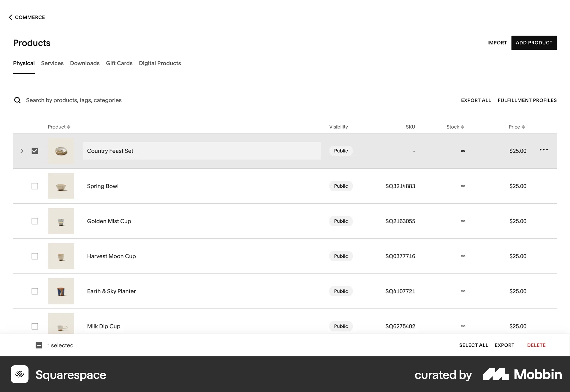Select the Golden Mist Cup checkbox
This screenshot has height=392, width=570.
point(35,221)
